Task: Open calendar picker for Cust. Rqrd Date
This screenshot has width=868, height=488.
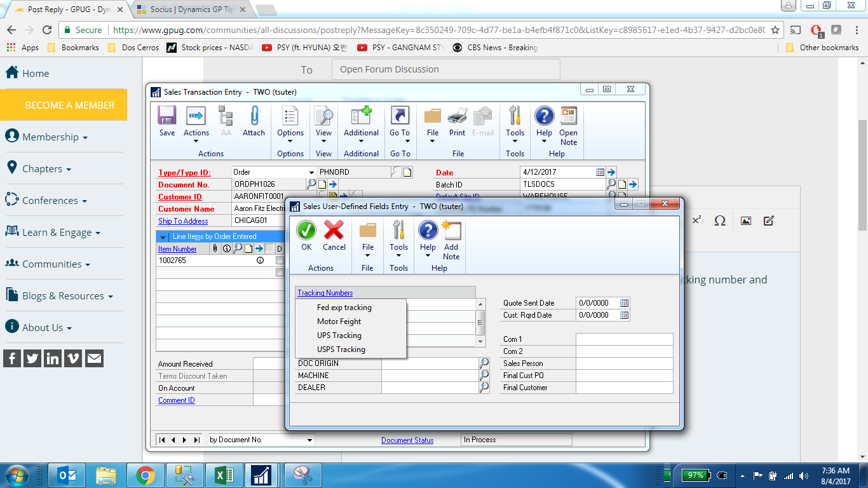Action: click(x=624, y=315)
